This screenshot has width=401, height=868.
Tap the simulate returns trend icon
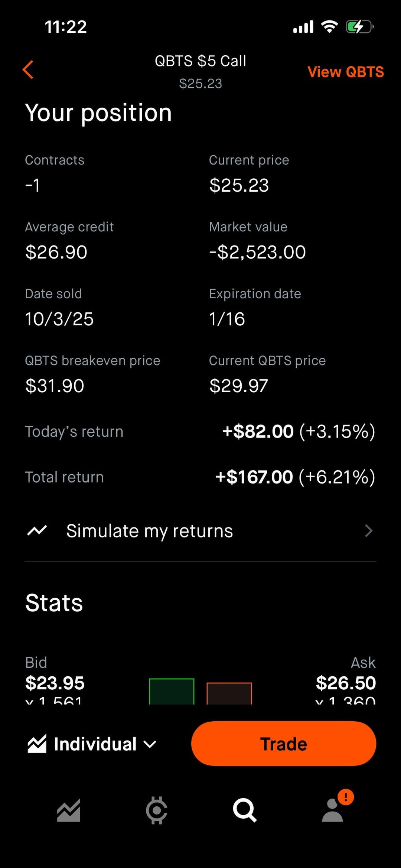click(x=37, y=531)
